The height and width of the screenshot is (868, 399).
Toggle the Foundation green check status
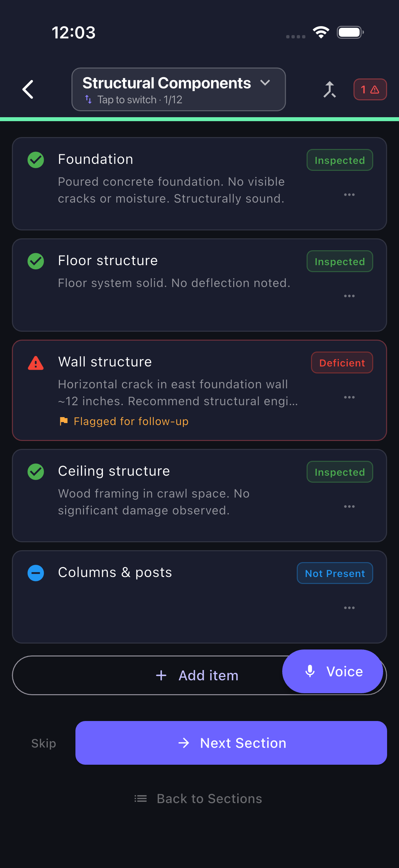pos(36,160)
